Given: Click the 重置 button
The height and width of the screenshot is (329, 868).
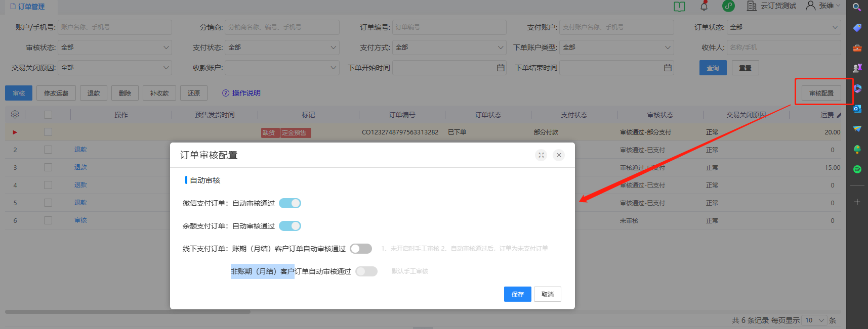Looking at the screenshot, I should point(746,68).
